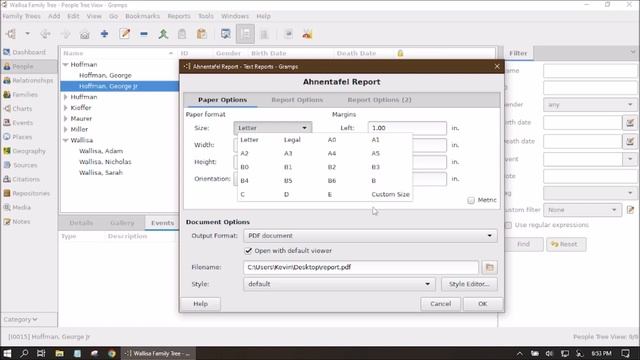
Task: Open Chrome from the taskbar
Action: (x=111, y=353)
